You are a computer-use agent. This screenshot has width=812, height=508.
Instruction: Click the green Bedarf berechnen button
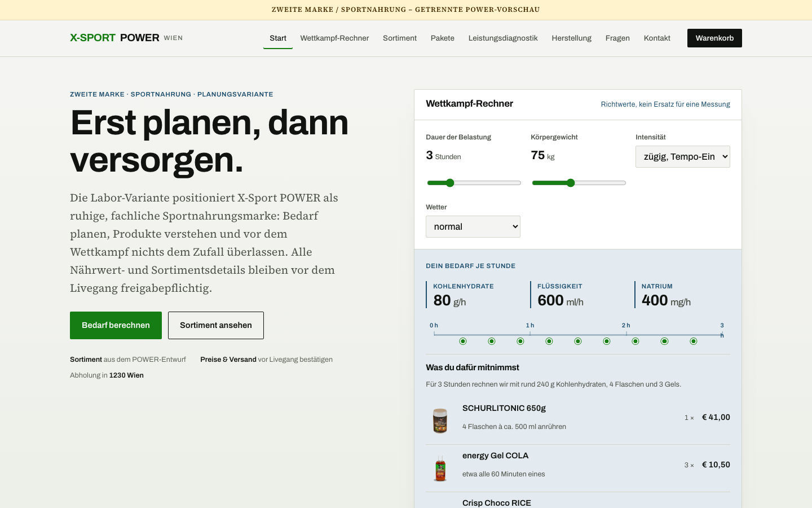[116, 325]
